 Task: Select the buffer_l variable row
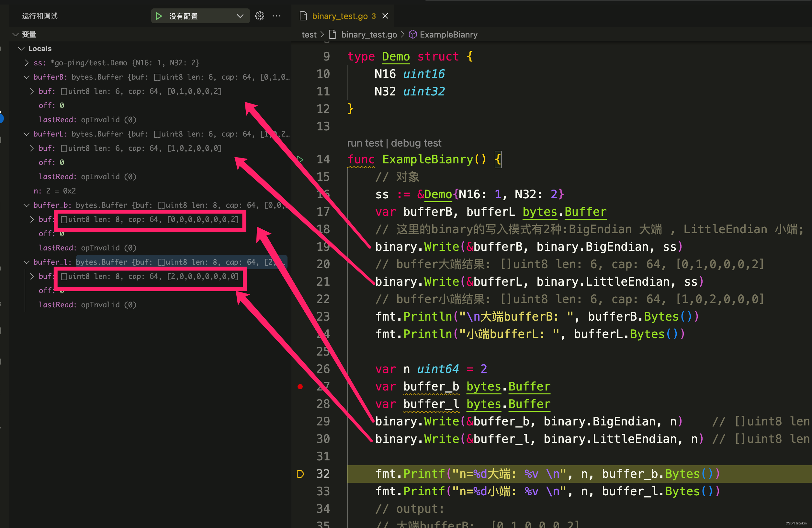(x=52, y=262)
